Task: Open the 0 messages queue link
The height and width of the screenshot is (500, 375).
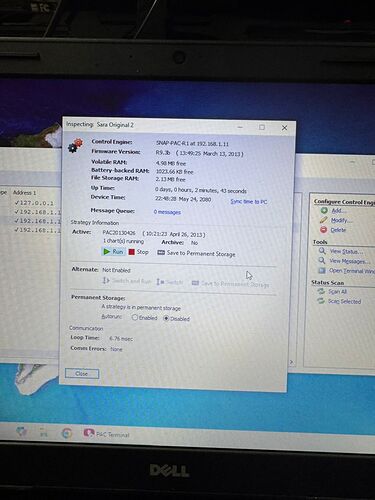Action: [x=167, y=212]
